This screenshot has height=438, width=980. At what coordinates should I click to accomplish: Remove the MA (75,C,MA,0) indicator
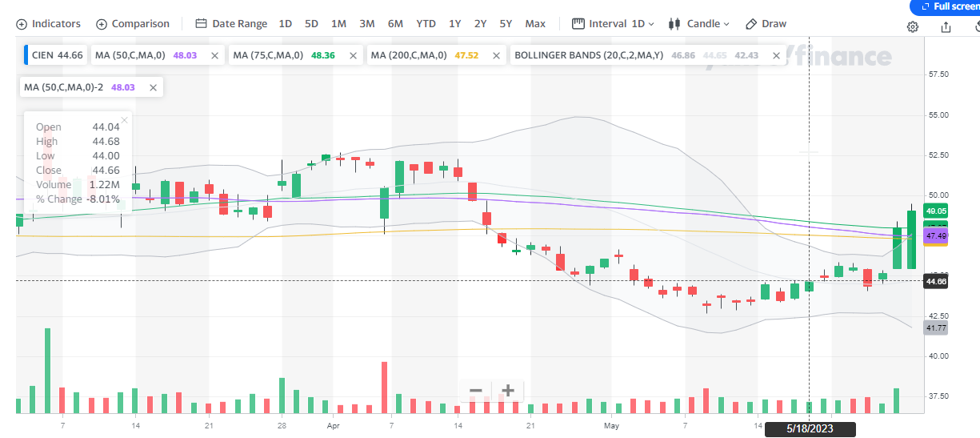[351, 56]
